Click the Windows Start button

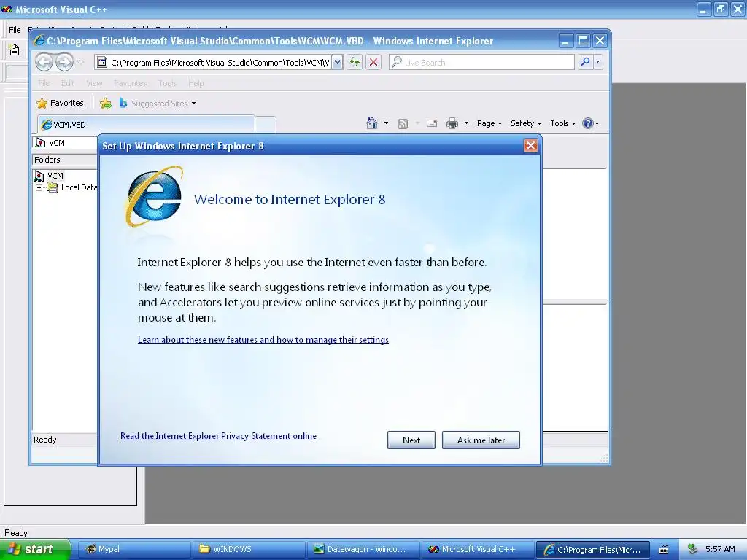click(x=35, y=549)
